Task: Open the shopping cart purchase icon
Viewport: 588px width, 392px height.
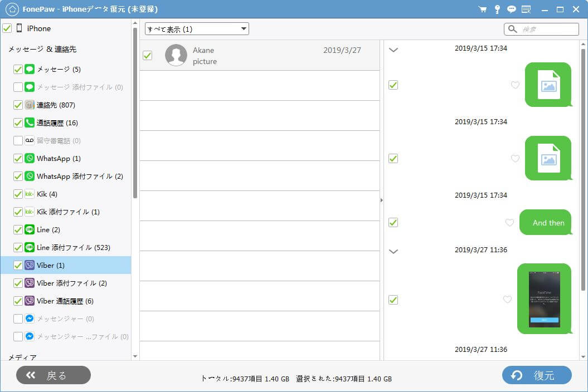Action: click(483, 9)
